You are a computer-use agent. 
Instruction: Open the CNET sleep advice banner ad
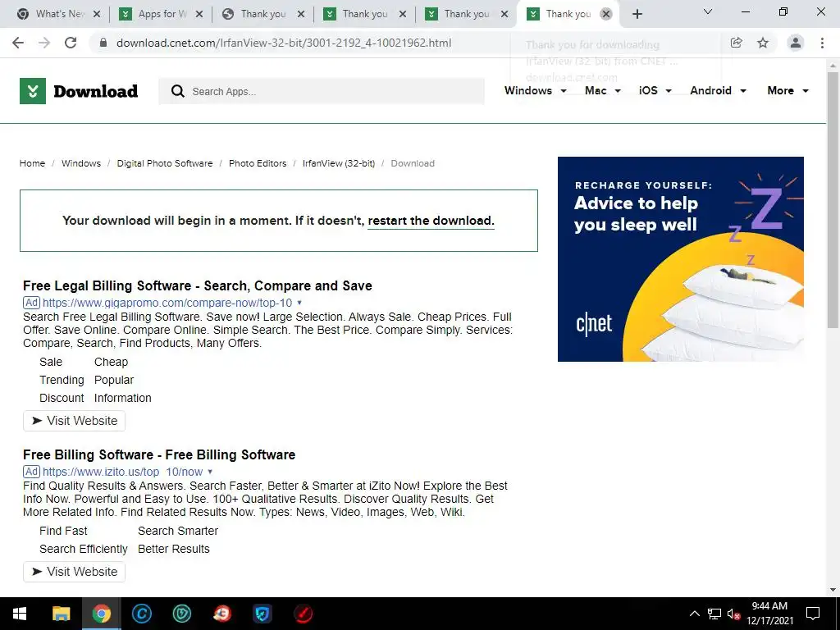(x=680, y=258)
